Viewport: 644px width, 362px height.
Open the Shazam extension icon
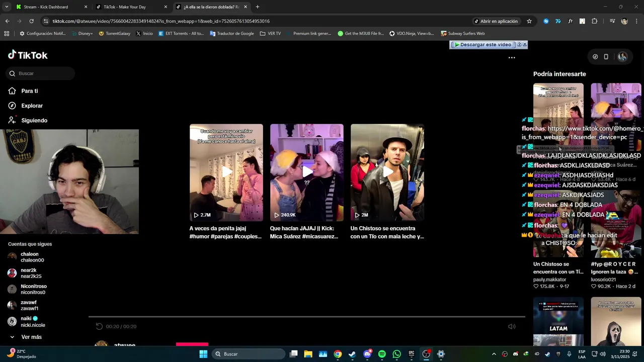pyautogui.click(x=546, y=21)
